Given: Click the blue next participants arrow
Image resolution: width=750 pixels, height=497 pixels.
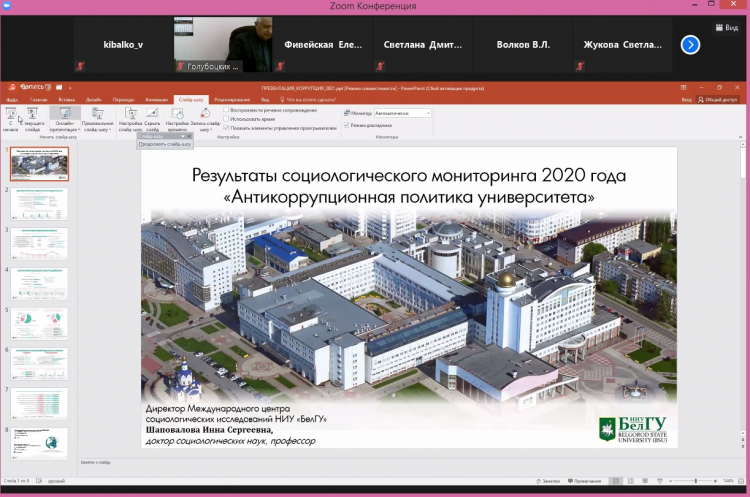Looking at the screenshot, I should pyautogui.click(x=690, y=44).
